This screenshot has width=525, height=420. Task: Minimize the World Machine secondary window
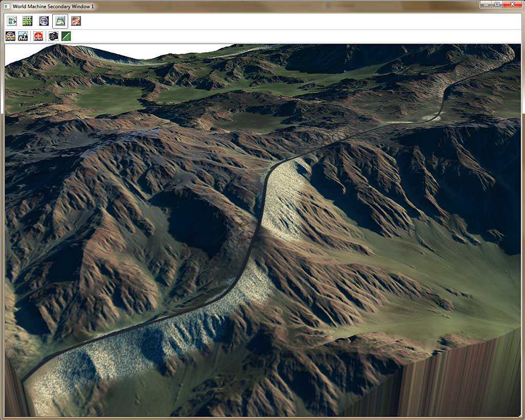click(x=485, y=4)
